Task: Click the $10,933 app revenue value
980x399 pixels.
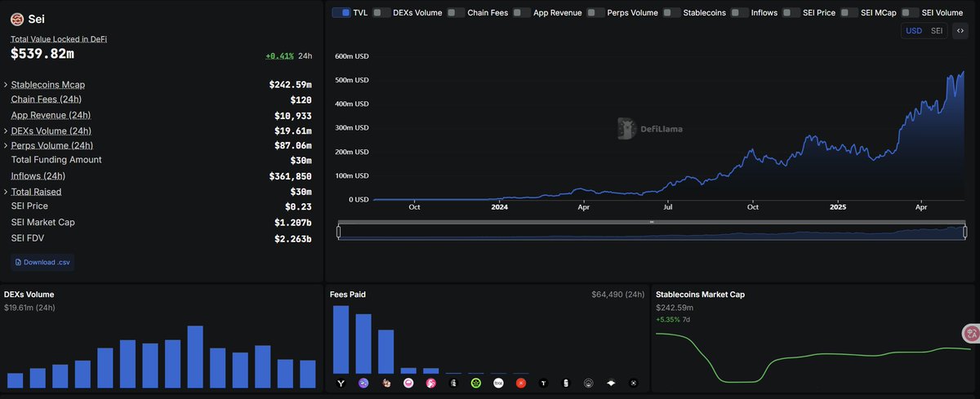Action: tap(292, 116)
